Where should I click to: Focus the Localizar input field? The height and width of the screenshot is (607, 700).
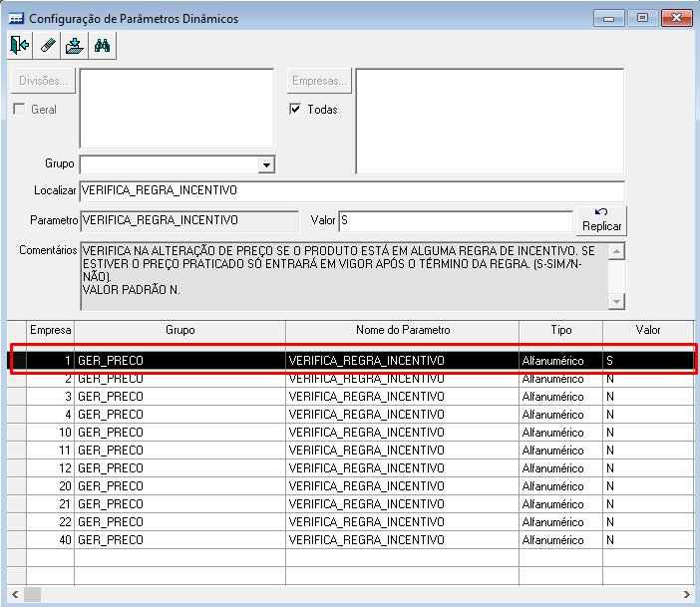point(352,191)
